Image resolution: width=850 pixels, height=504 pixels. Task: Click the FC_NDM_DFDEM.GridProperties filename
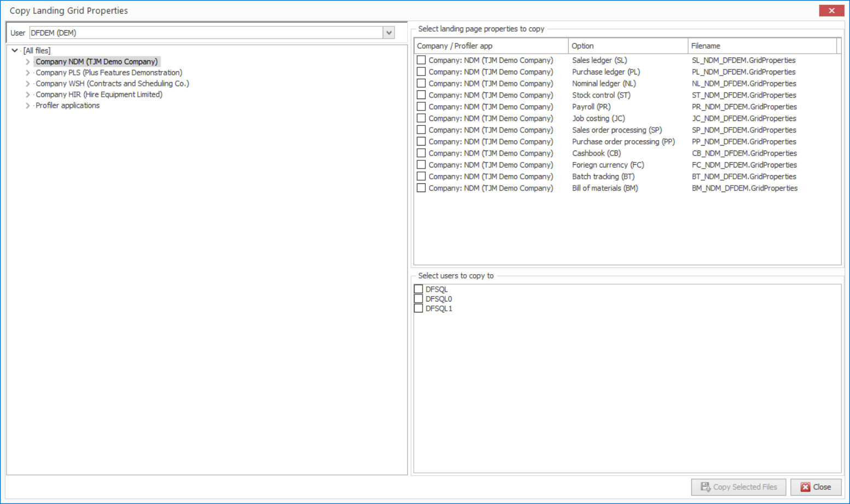[744, 165]
